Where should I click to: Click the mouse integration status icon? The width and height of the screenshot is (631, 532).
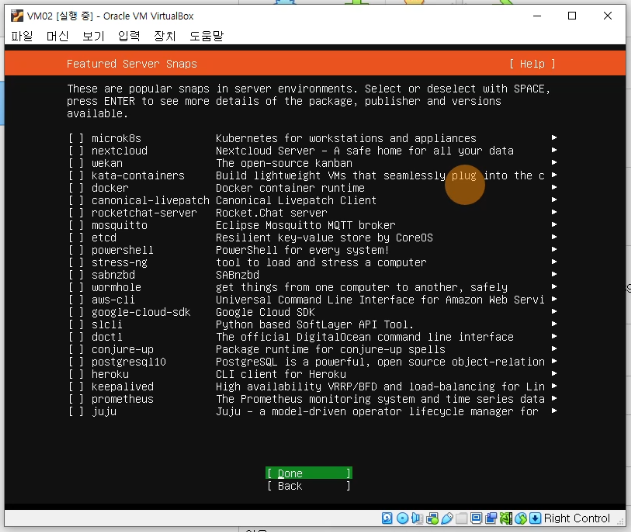tap(521, 518)
